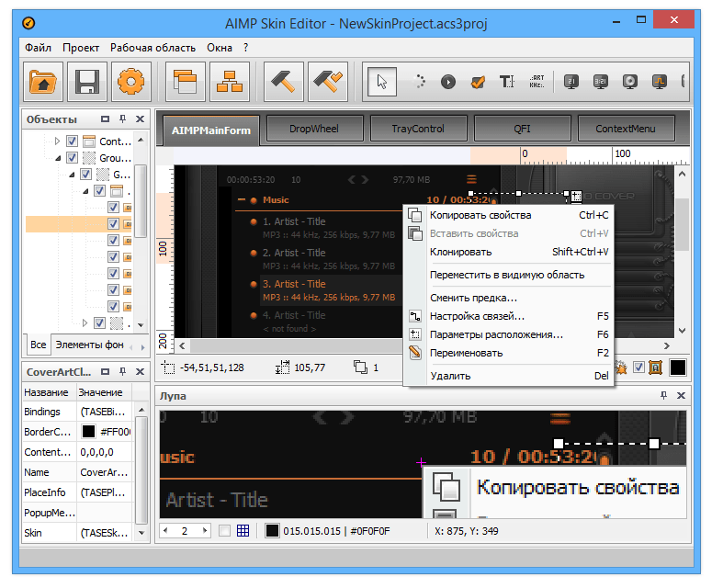The height and width of the screenshot is (588, 723).
Task: Choose Переименовать from context menu
Action: pyautogui.click(x=509, y=353)
